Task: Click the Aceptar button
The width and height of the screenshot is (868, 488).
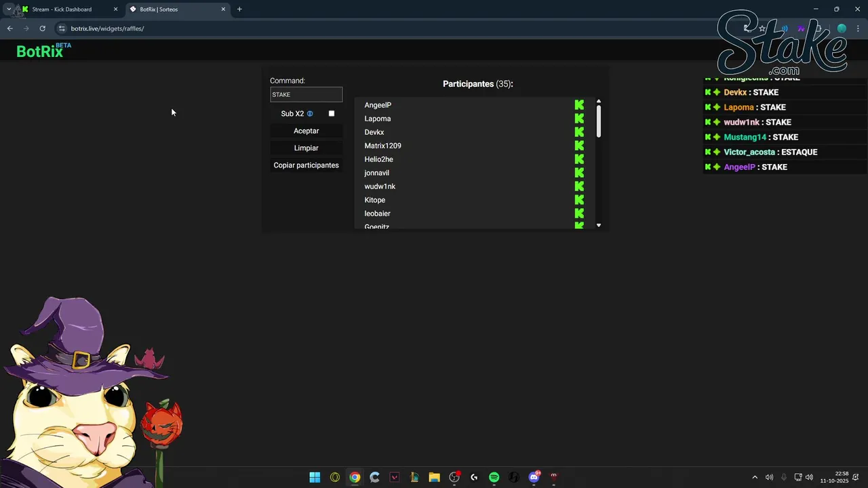Action: coord(306,131)
